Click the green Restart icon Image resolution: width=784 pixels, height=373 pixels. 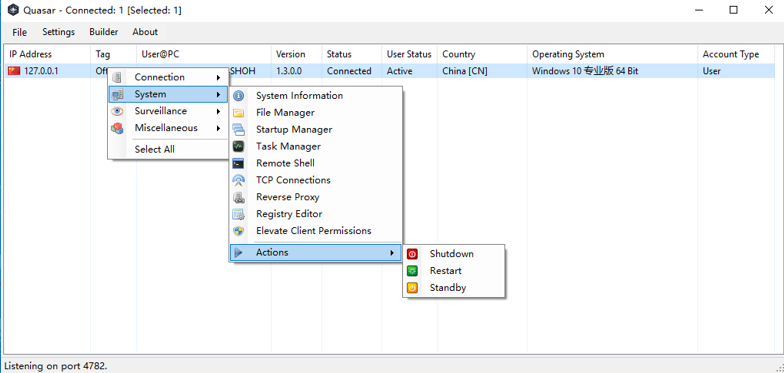(412, 271)
